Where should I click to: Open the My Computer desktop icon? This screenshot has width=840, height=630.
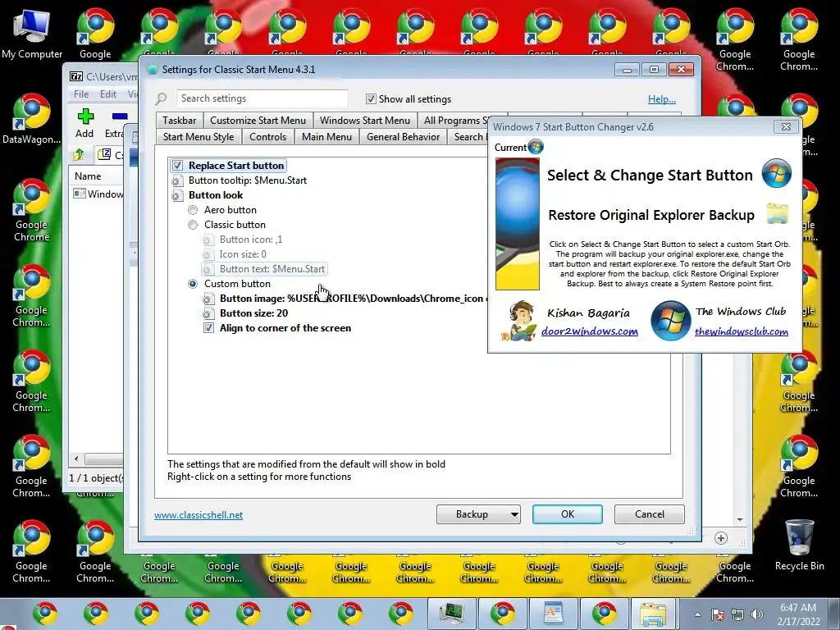point(32,33)
